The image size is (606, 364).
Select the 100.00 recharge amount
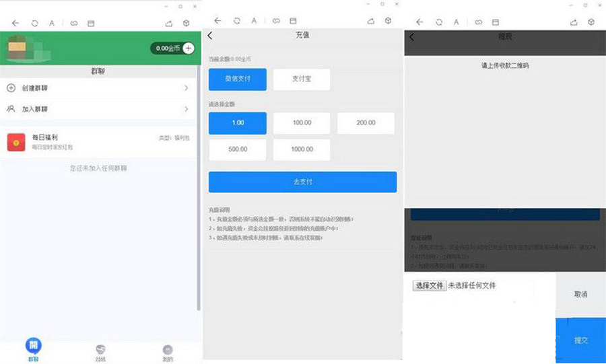point(302,123)
